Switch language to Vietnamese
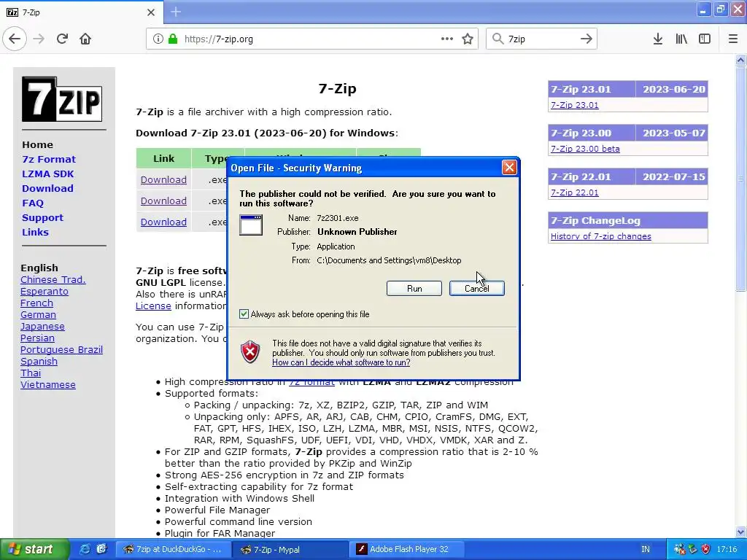The height and width of the screenshot is (560, 747). (x=47, y=385)
